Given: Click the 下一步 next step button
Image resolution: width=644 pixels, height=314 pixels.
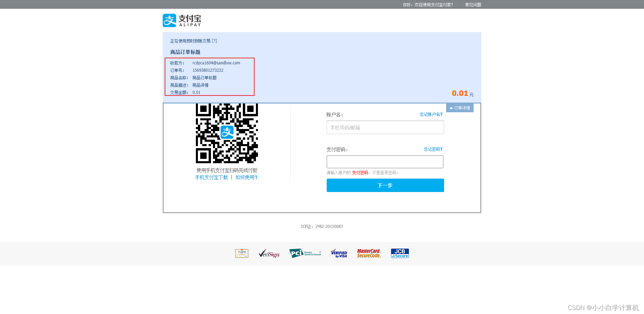Looking at the screenshot, I should coord(385,185).
